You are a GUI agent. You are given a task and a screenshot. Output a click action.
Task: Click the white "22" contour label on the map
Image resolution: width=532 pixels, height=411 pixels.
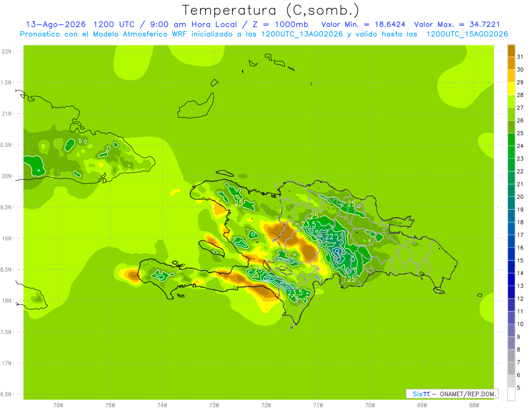329,237
